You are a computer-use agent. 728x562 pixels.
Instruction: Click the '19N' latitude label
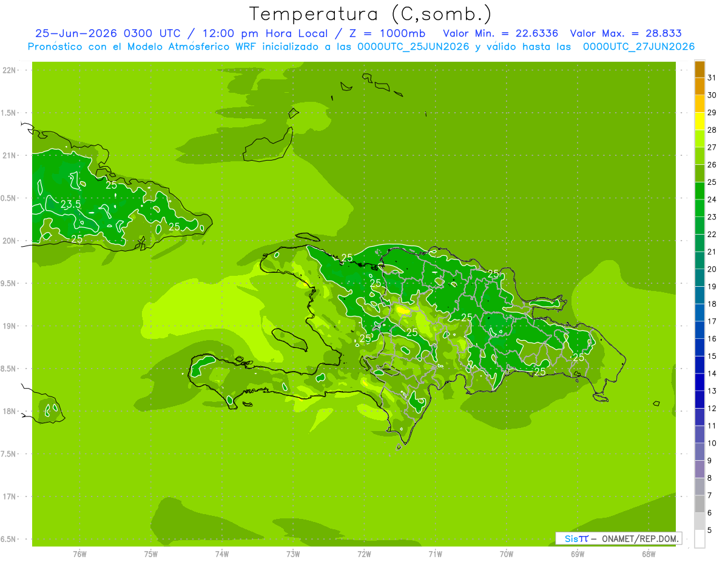coord(10,326)
